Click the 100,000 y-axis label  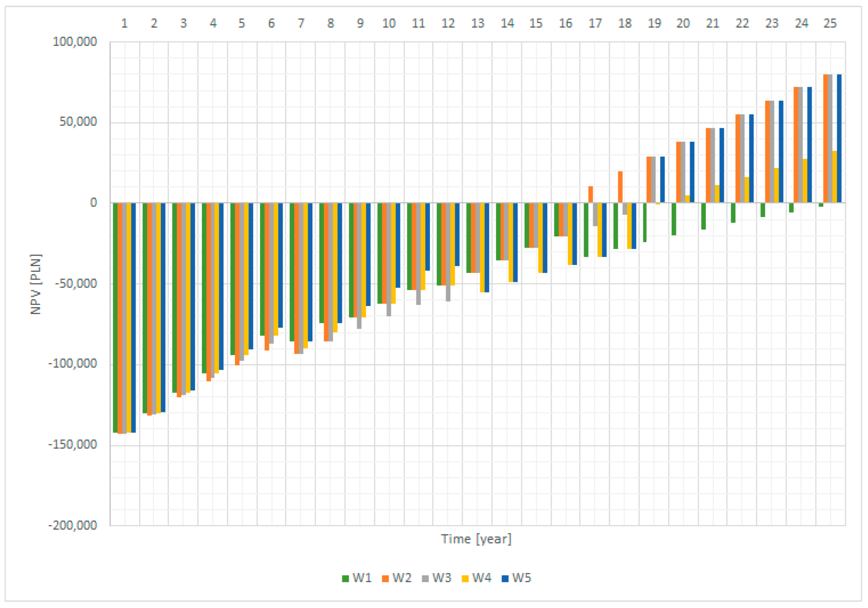coord(74,42)
